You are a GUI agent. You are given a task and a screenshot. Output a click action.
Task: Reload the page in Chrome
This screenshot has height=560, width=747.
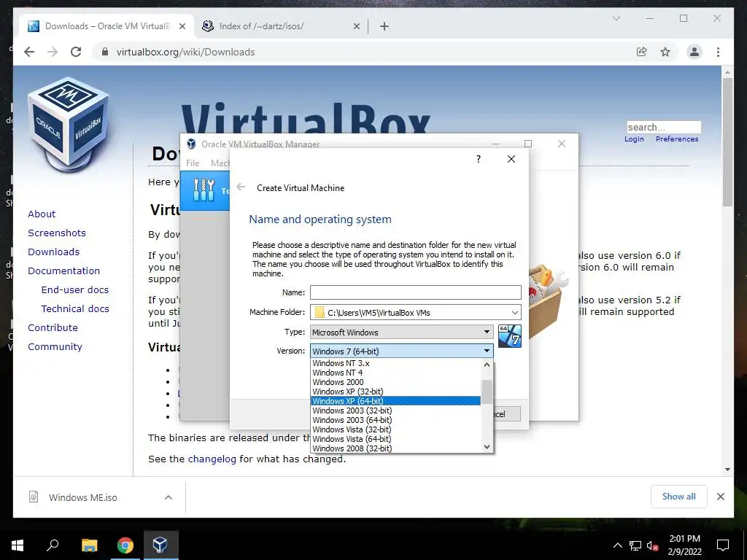click(x=76, y=52)
